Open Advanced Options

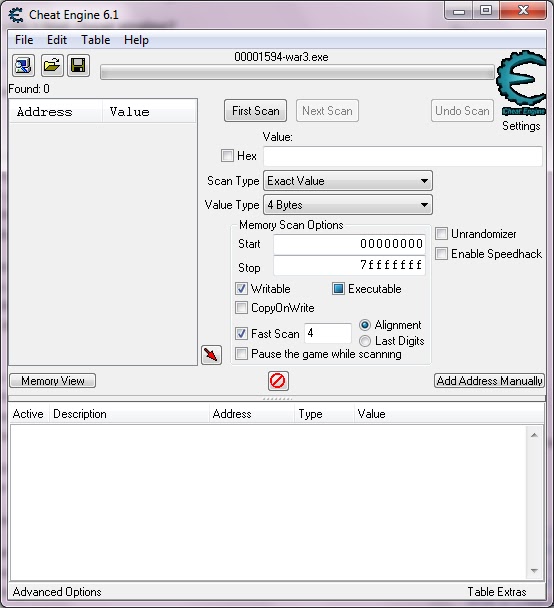pos(57,592)
